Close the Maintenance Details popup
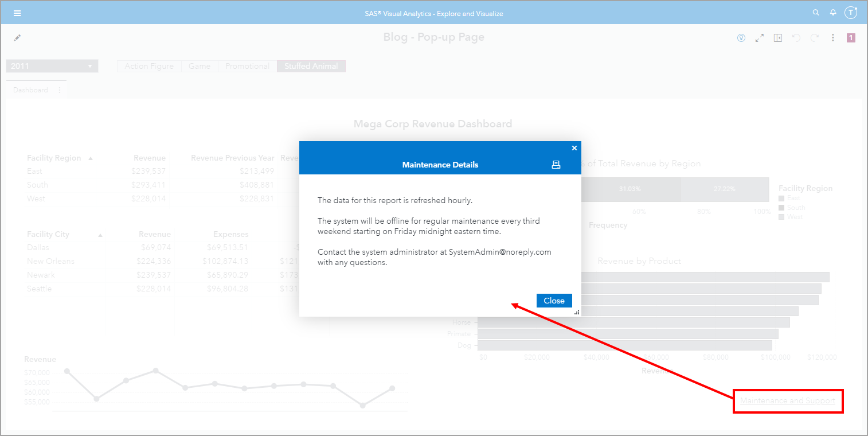 pyautogui.click(x=554, y=300)
